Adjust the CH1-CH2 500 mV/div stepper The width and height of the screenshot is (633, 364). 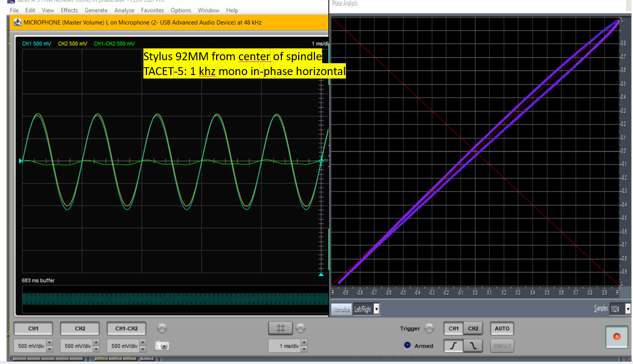pyautogui.click(x=142, y=346)
